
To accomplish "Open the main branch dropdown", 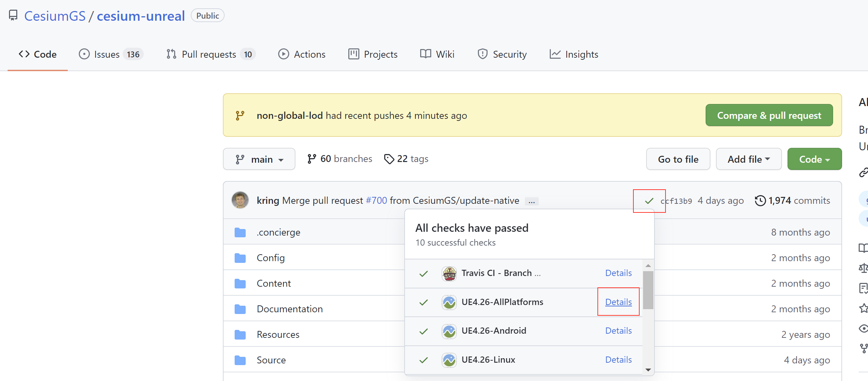I will (259, 159).
